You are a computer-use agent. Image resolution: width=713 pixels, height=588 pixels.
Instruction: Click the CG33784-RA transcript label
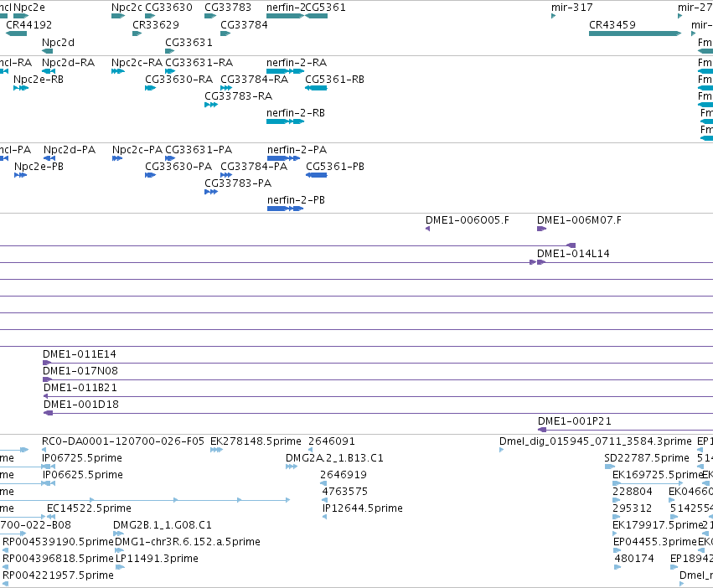point(254,79)
